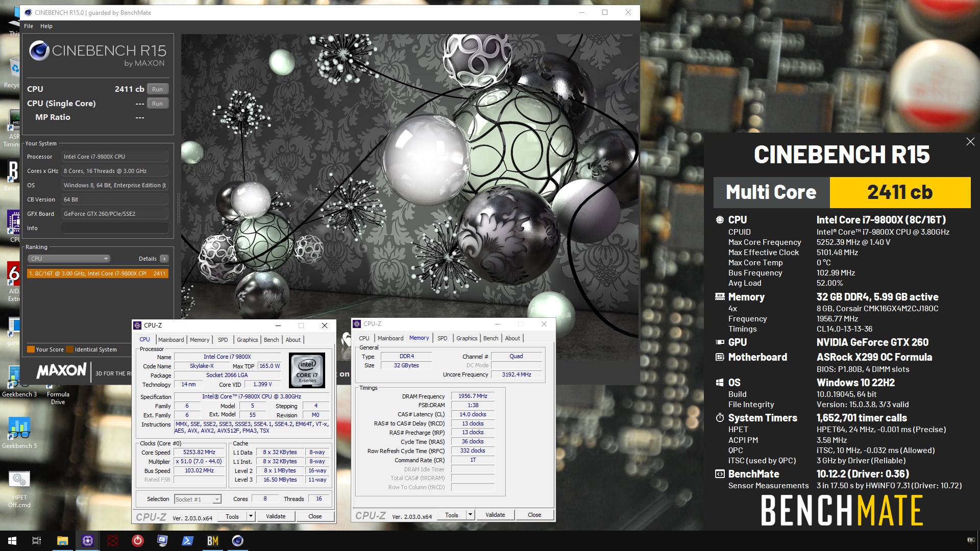The image size is (980, 551).
Task: Open Bench tab in left CPU-Z
Action: point(272,340)
